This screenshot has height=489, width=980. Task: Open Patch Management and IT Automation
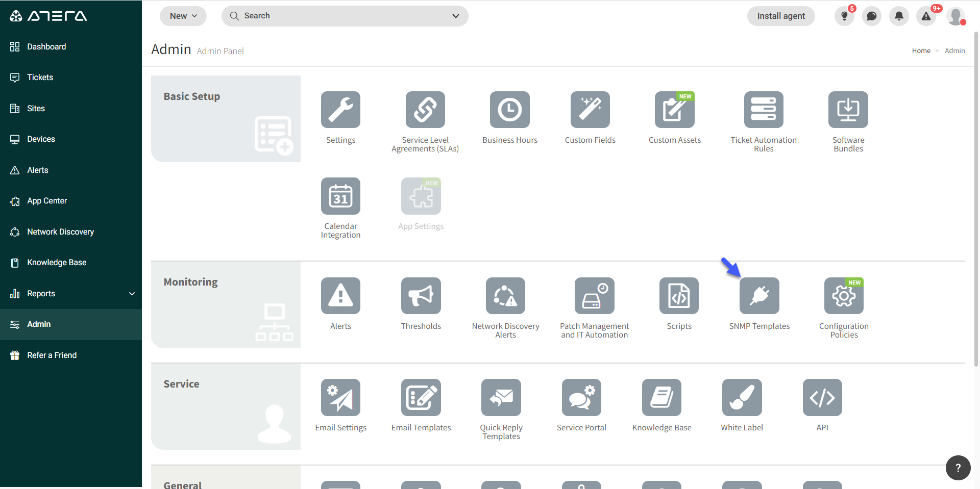(x=594, y=296)
